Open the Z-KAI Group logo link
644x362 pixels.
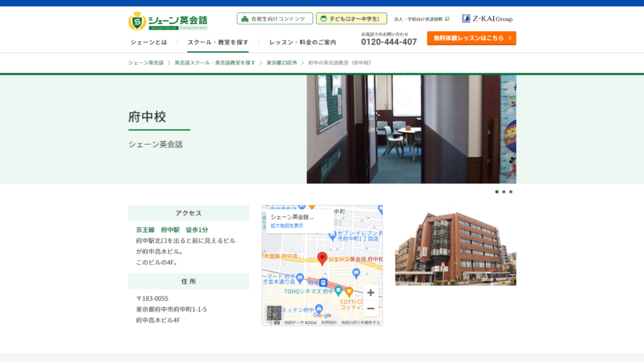coord(487,18)
